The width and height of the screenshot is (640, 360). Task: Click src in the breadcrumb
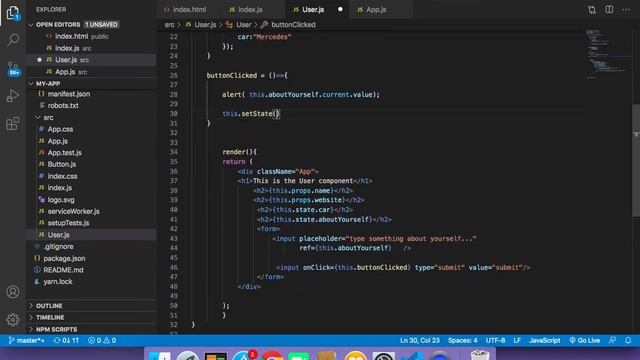(x=169, y=25)
